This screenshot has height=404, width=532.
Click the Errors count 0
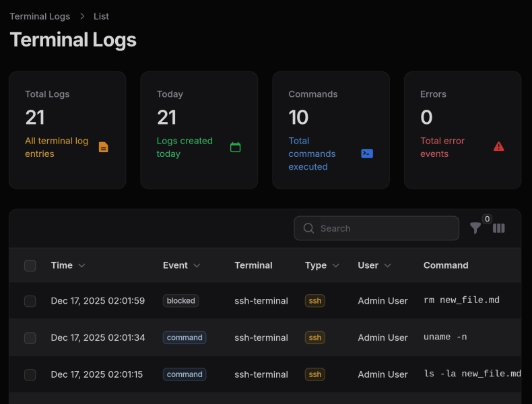426,117
